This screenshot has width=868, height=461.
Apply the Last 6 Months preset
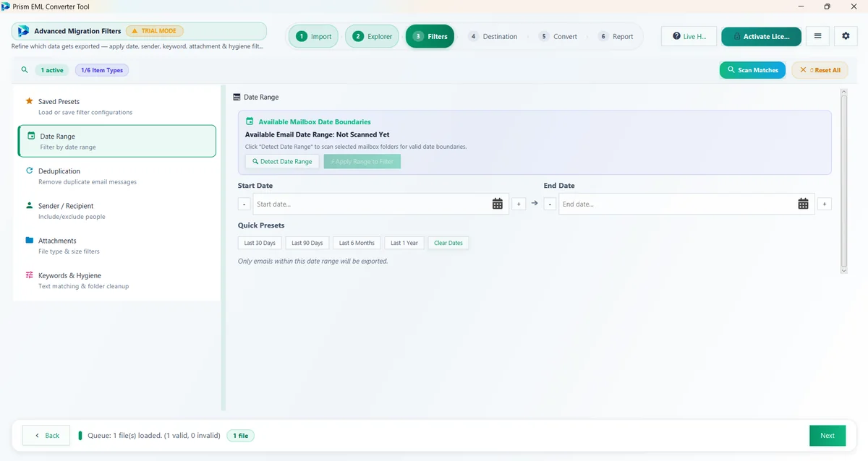(357, 243)
